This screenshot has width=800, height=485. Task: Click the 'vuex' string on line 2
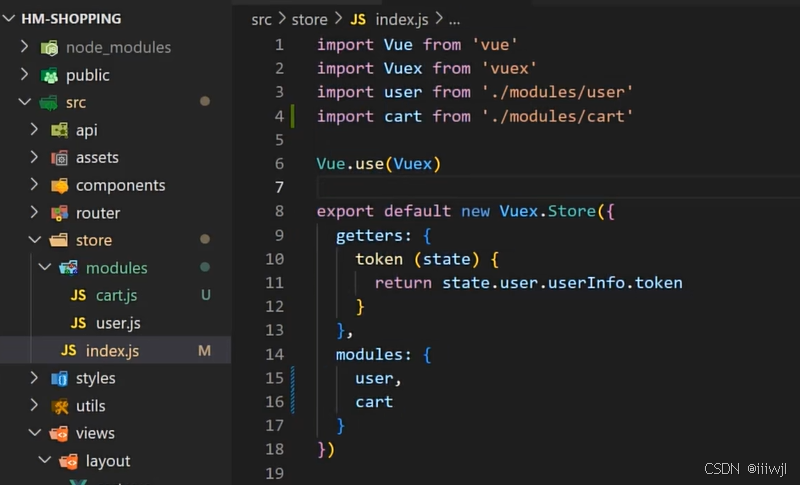coord(509,68)
